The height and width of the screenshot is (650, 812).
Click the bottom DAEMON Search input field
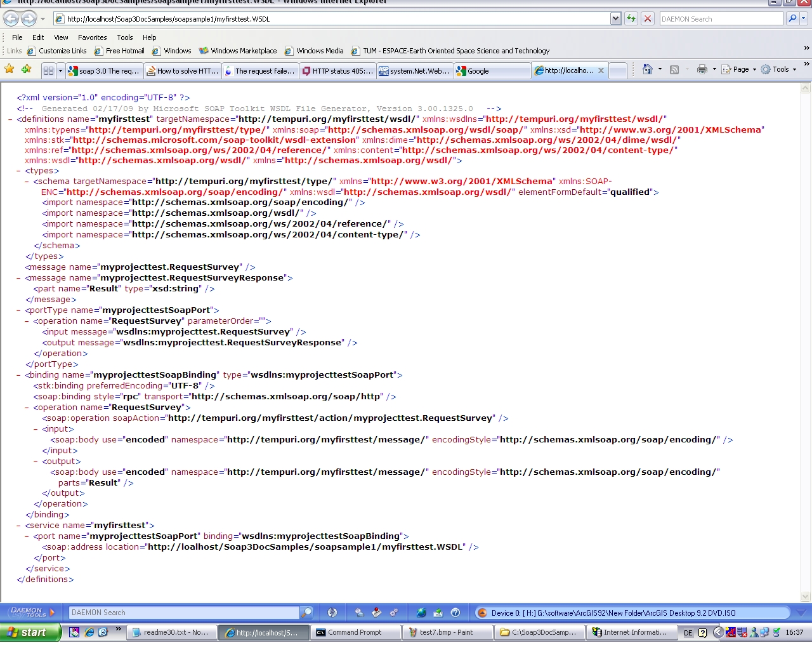(184, 613)
